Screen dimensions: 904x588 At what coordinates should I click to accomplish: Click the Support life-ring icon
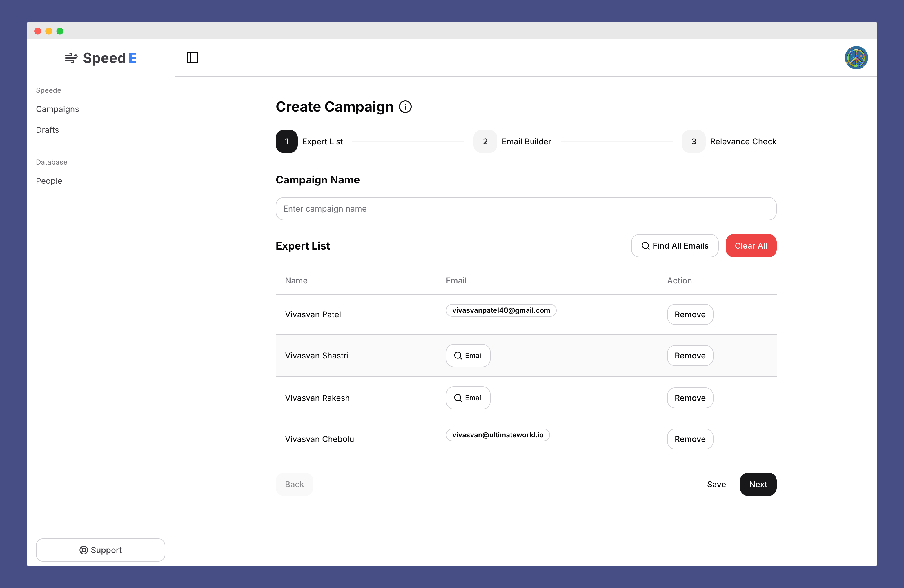83,550
